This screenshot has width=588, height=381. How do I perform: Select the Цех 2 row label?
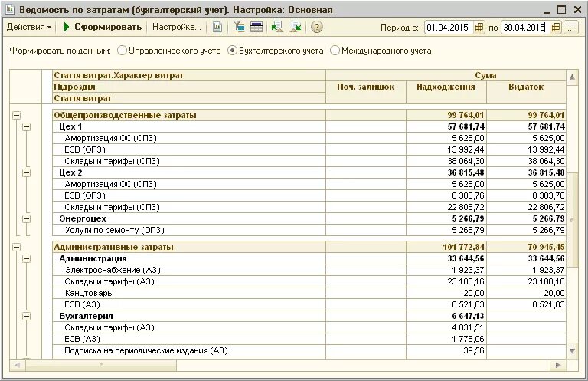(x=70, y=172)
